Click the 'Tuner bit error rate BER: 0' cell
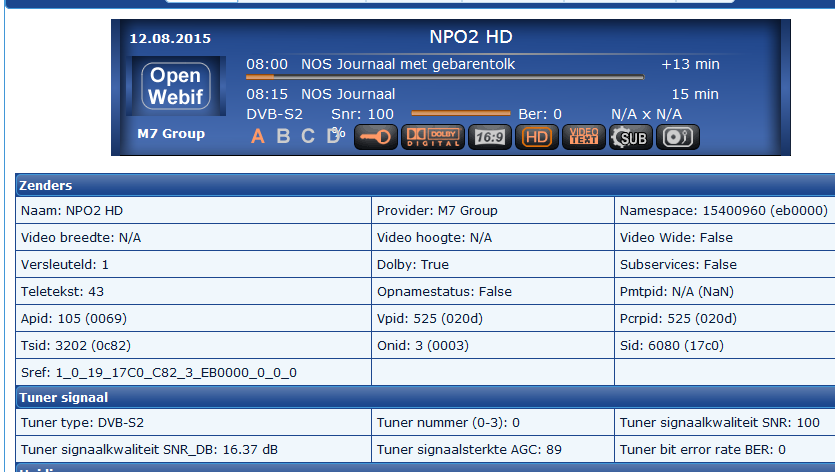This screenshot has height=472, width=835. pos(725,450)
